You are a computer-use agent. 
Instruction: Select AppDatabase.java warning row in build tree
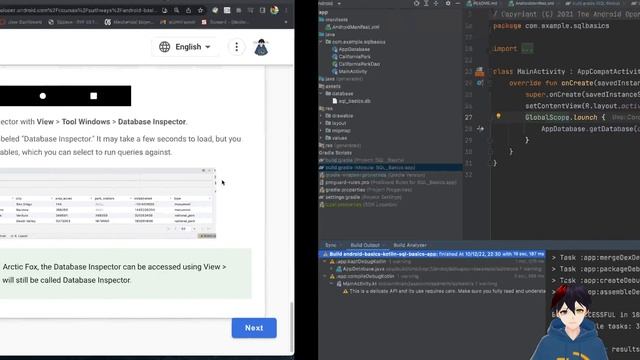tap(439, 269)
